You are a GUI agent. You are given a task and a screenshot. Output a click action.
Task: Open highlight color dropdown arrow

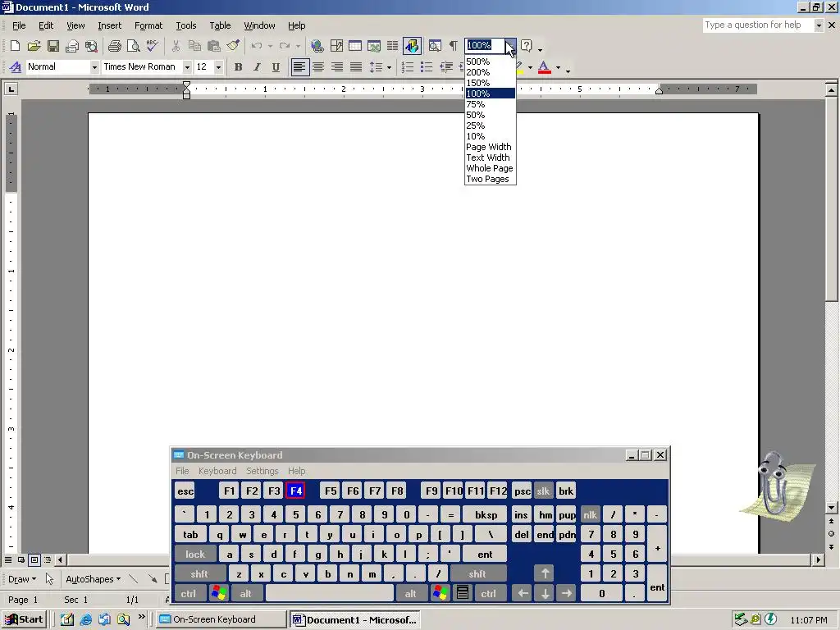(531, 67)
